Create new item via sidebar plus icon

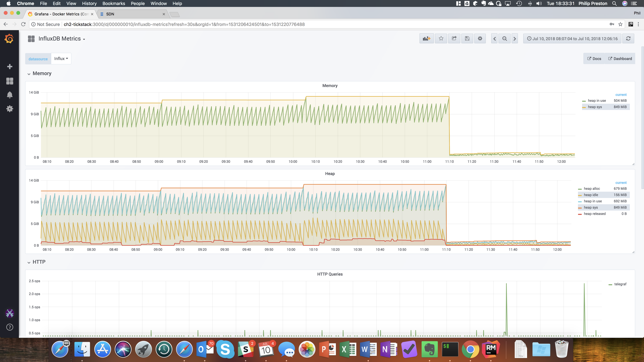point(9,66)
